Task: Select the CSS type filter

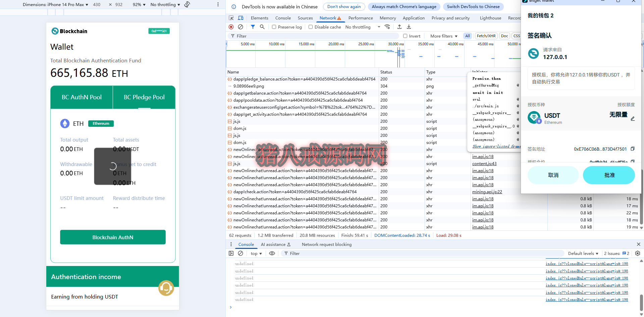Action: 517,36
